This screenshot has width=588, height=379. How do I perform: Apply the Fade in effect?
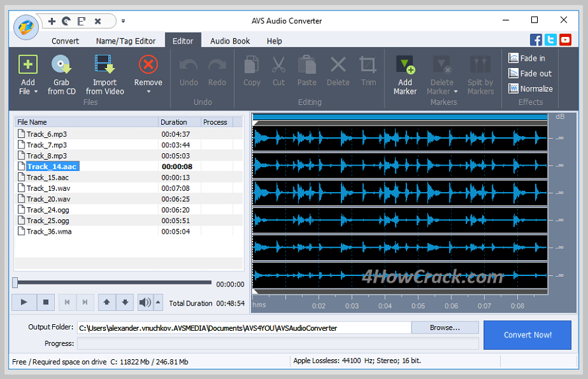coord(527,58)
